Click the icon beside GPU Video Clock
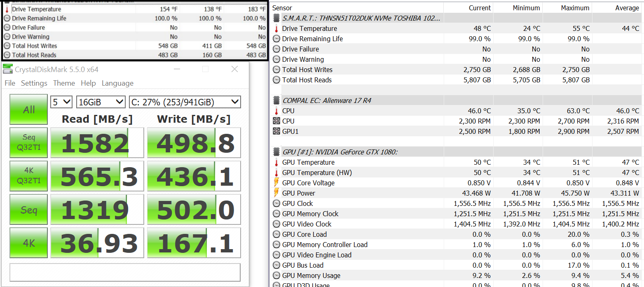 pos(276,224)
